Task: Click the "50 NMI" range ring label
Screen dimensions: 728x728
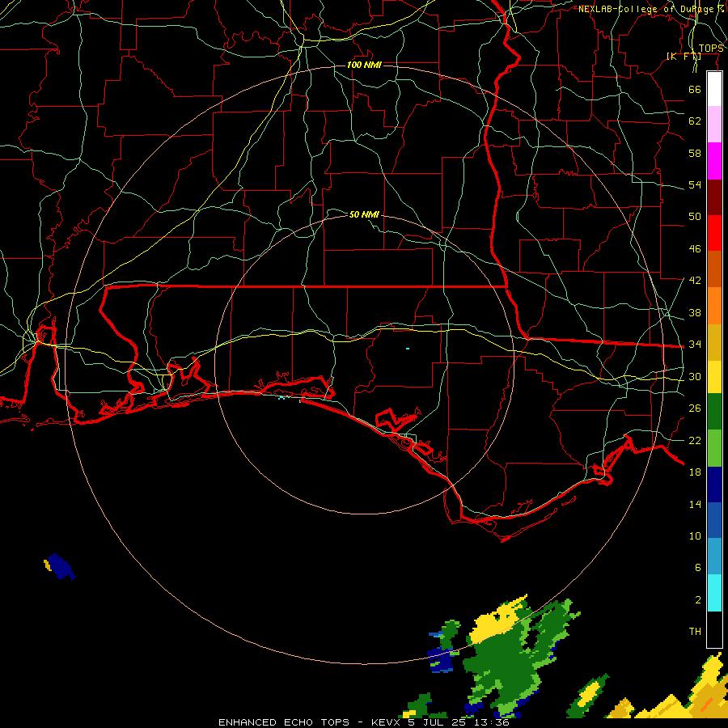Action: 364,214
